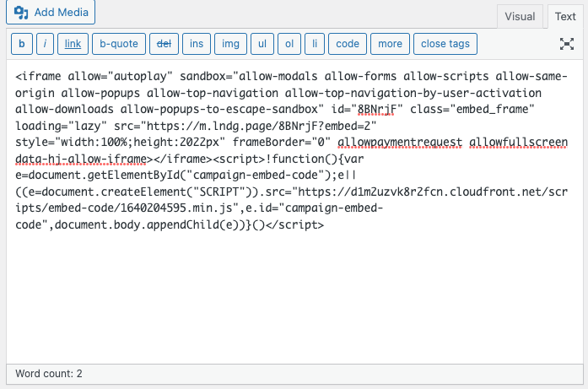The height and width of the screenshot is (389, 588).
Task: Click the text https://m.lndg.page/8BNrjF?embed=2
Action: click(x=257, y=126)
